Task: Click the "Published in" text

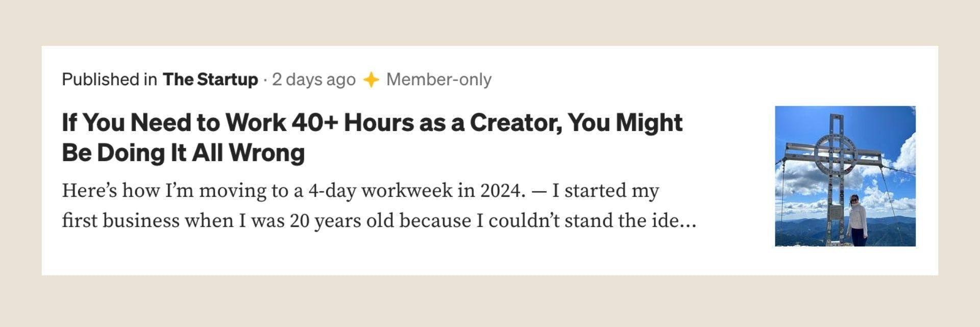Action: (109, 80)
